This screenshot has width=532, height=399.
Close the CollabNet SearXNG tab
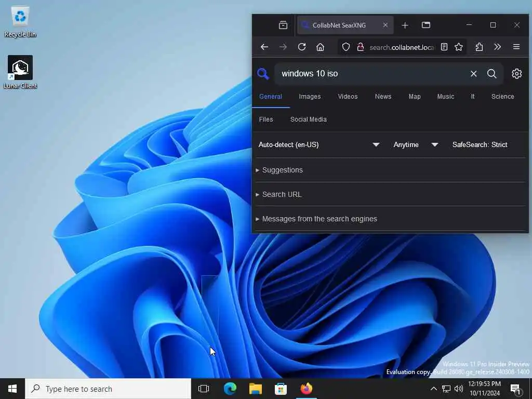tap(385, 25)
